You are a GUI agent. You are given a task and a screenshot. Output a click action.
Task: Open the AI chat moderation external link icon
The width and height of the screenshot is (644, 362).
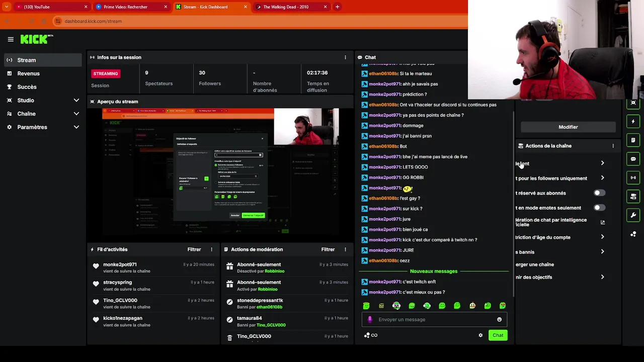[603, 222]
